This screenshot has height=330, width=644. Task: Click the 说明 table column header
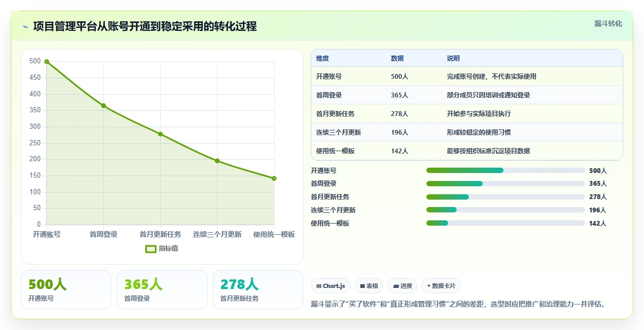(x=453, y=59)
